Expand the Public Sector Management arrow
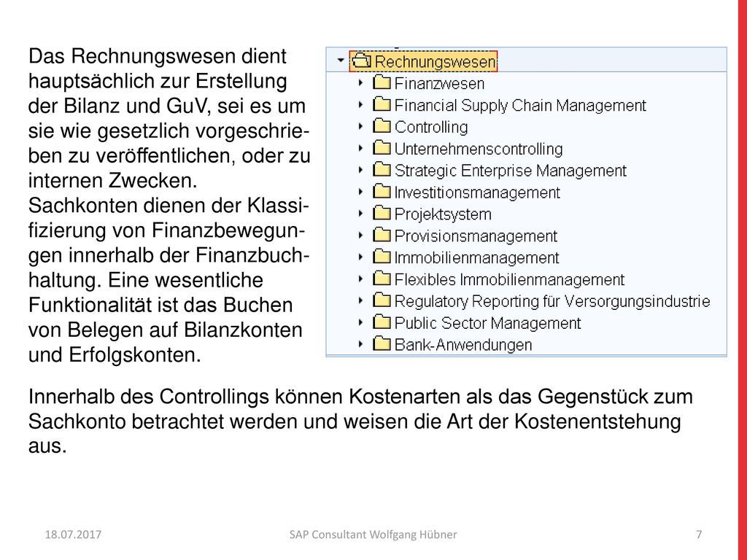This screenshot has width=747, height=560. point(360,322)
